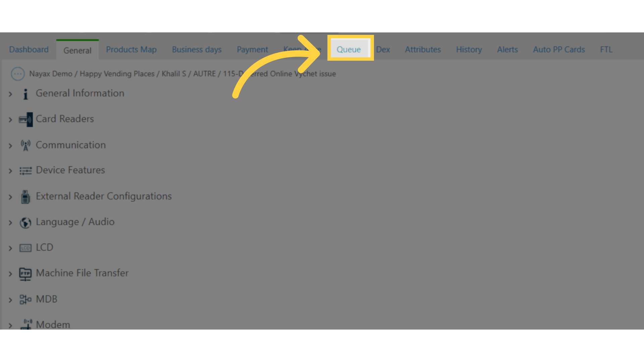This screenshot has height=362, width=644.
Task: Navigate to the Dashboard tab
Action: click(x=29, y=49)
